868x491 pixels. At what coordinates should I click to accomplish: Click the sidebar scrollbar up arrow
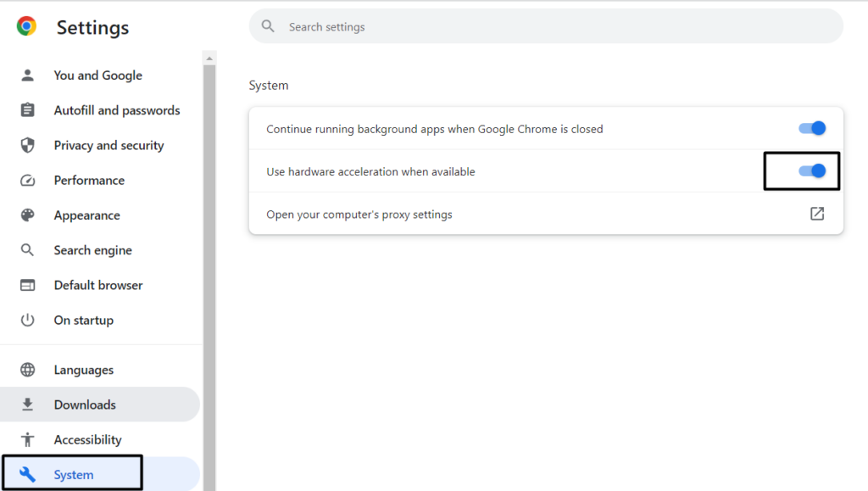(x=209, y=58)
